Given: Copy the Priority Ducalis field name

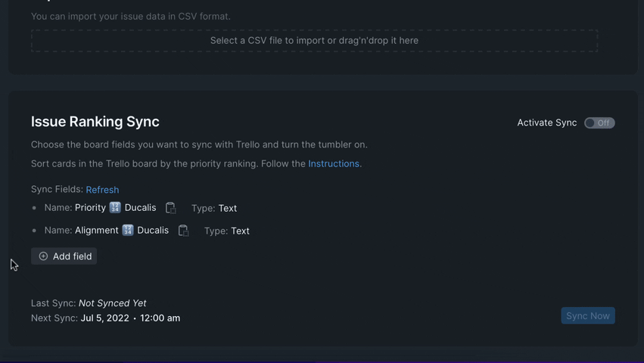Looking at the screenshot, I should (170, 208).
